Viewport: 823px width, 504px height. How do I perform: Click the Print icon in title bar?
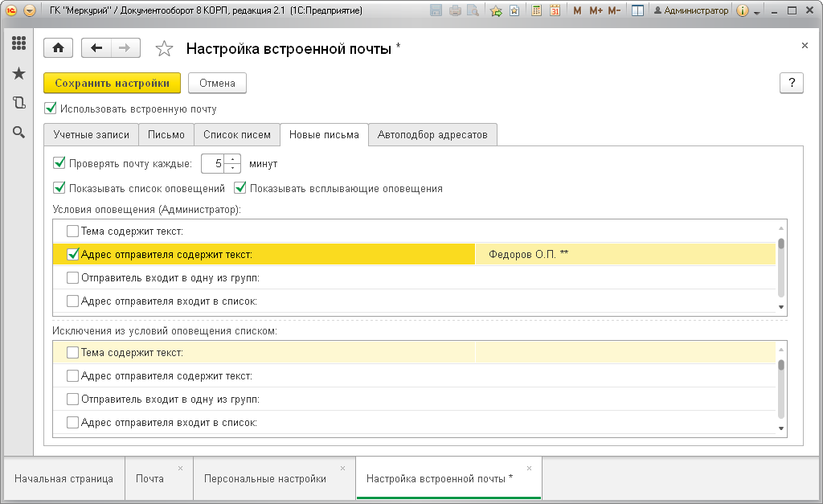(x=455, y=10)
